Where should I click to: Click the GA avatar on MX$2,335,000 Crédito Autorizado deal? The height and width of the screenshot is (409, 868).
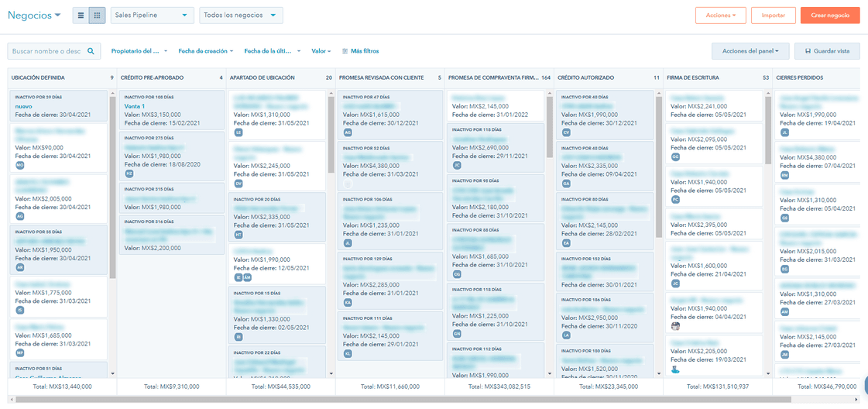point(566,183)
